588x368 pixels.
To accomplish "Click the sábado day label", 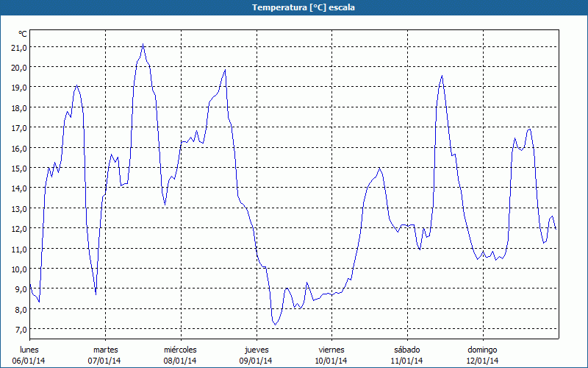I will [406, 350].
